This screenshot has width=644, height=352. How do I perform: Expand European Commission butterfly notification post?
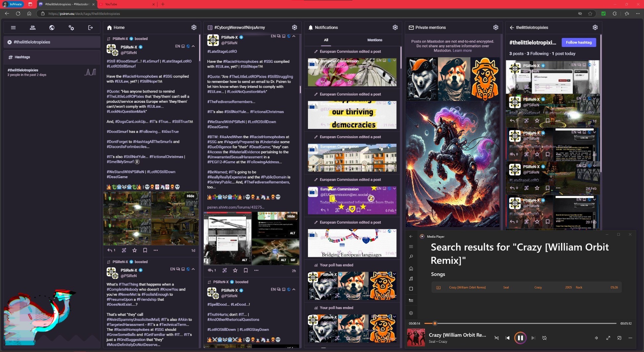(394, 60)
